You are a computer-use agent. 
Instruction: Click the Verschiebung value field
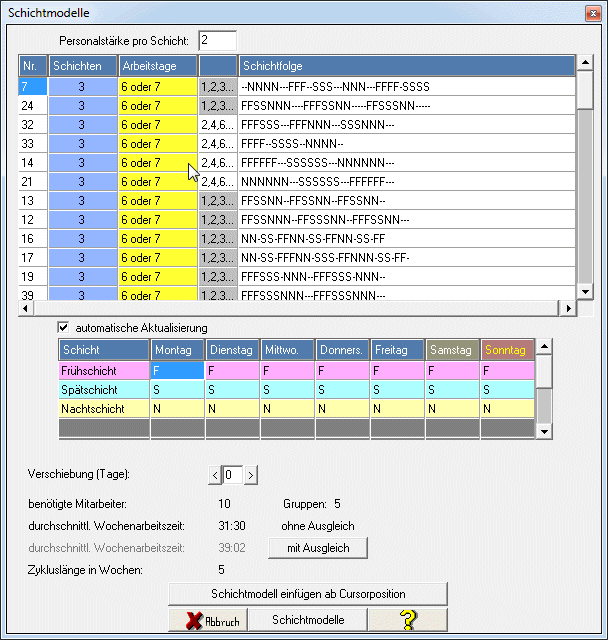click(233, 475)
